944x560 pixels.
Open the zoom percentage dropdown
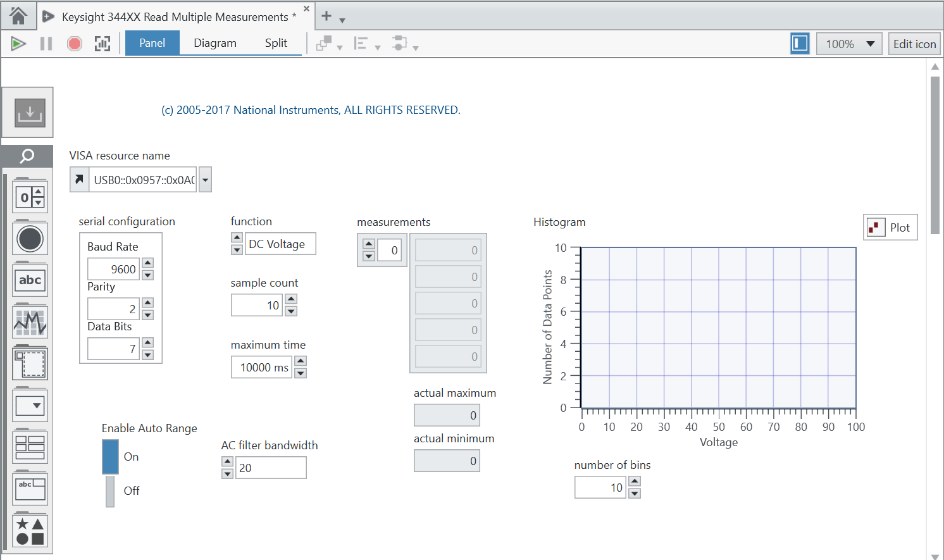tap(871, 44)
